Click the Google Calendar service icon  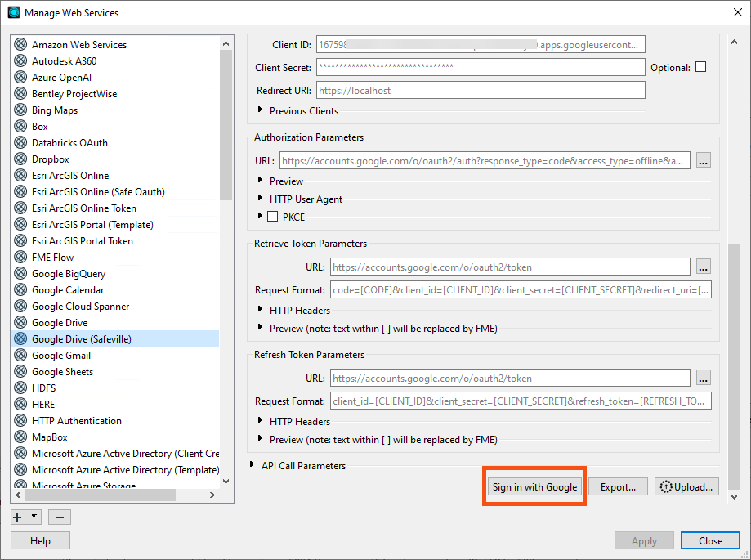point(20,290)
